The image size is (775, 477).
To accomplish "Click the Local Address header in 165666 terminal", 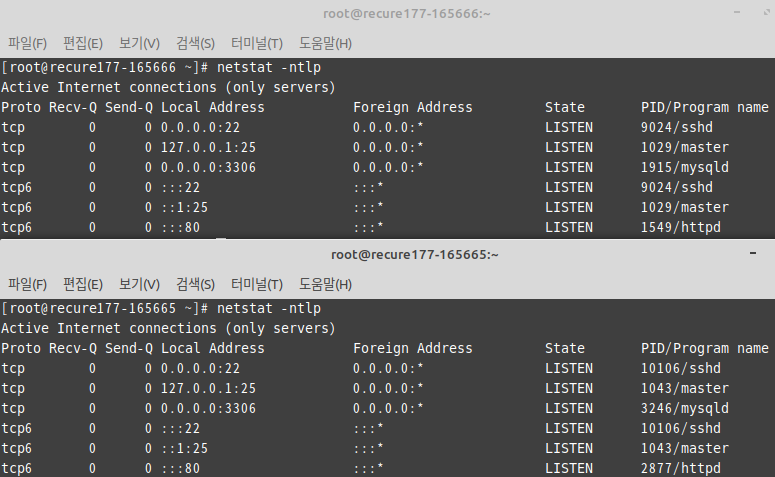I will 213,107.
